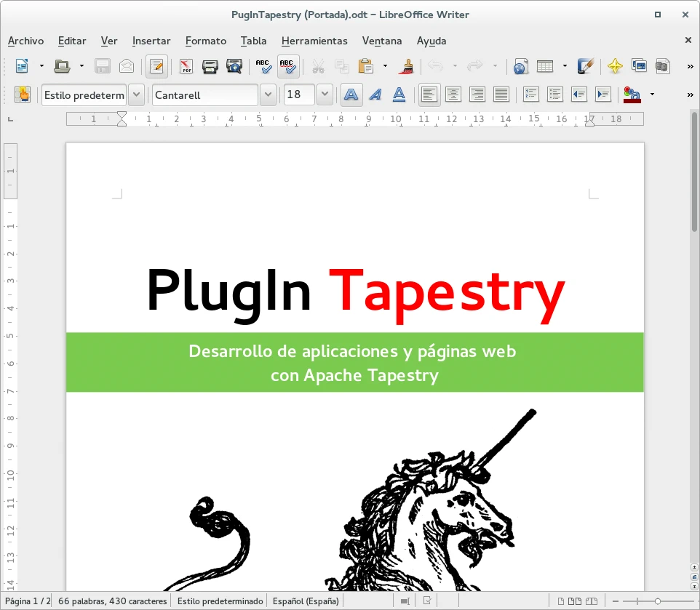Open the Navigator star icon

pos(615,66)
